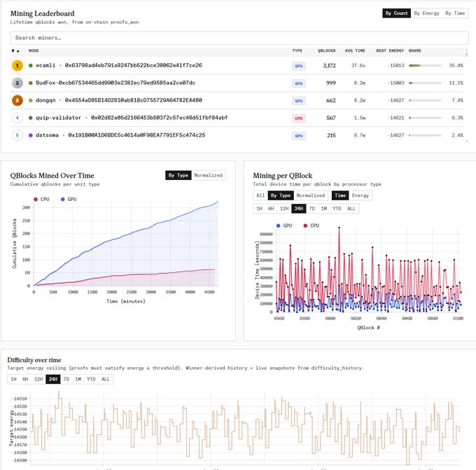Viewport: 476px width, 470px height.
Task: Click the GPU badge in datsoma row
Action: [299, 136]
